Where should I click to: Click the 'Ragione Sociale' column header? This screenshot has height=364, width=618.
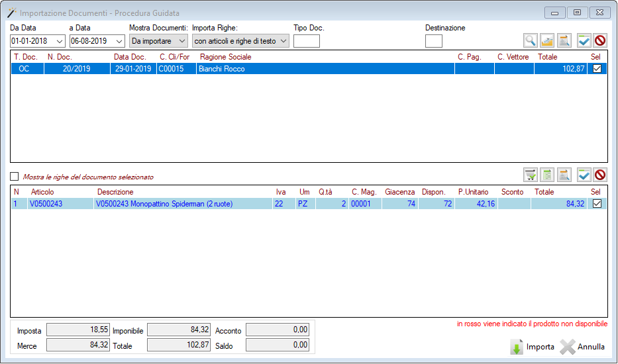225,57
